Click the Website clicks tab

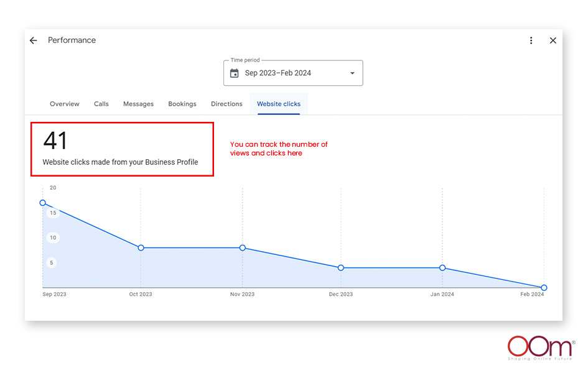(x=279, y=104)
